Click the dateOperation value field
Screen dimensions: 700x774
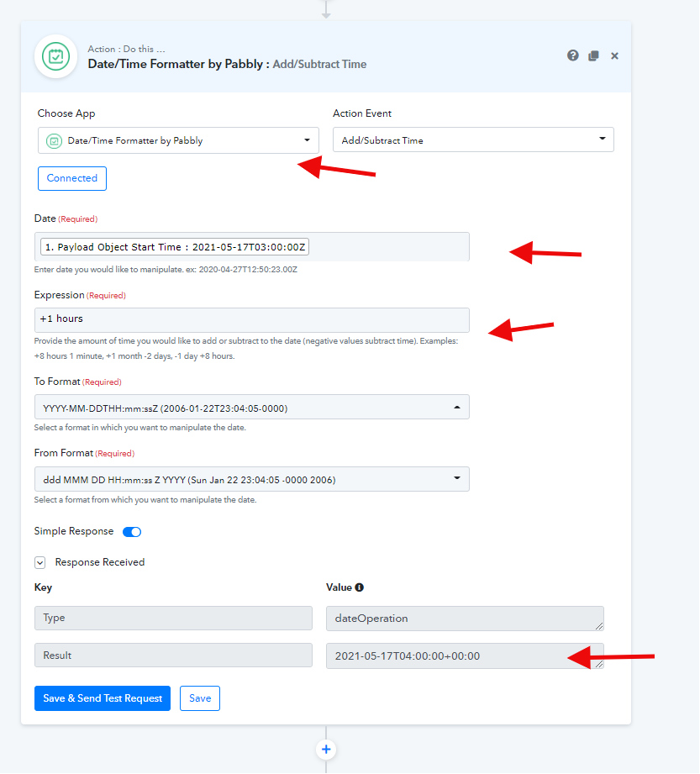[465, 619]
